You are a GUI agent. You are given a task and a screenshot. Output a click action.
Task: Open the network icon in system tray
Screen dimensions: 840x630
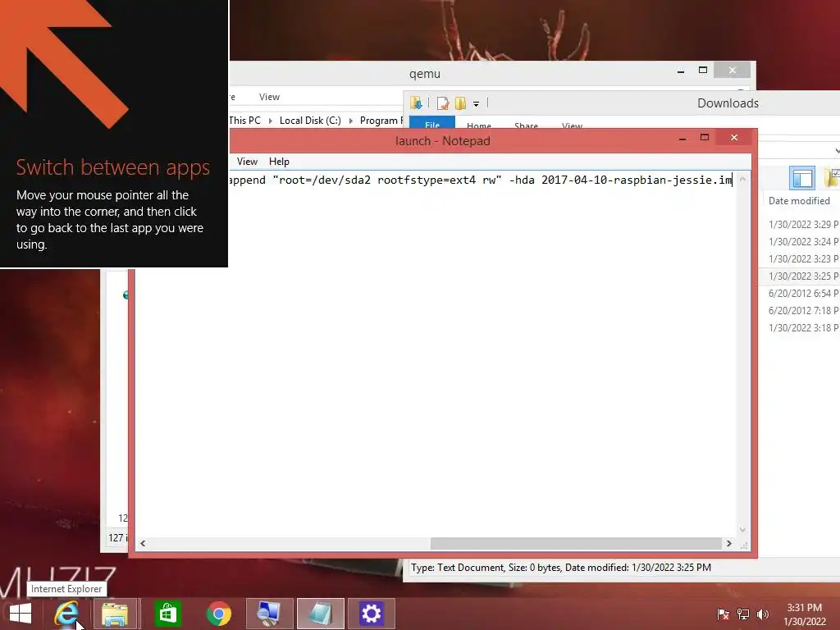pyautogui.click(x=743, y=614)
